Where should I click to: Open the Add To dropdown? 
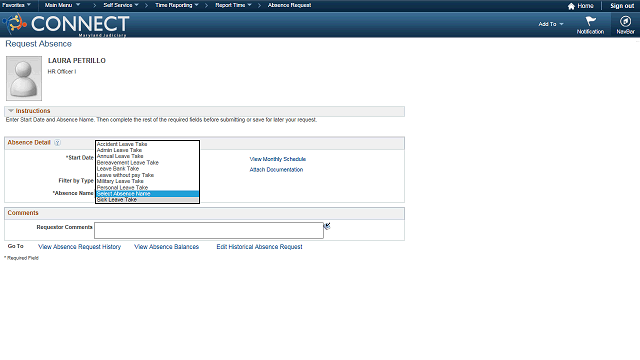point(551,24)
